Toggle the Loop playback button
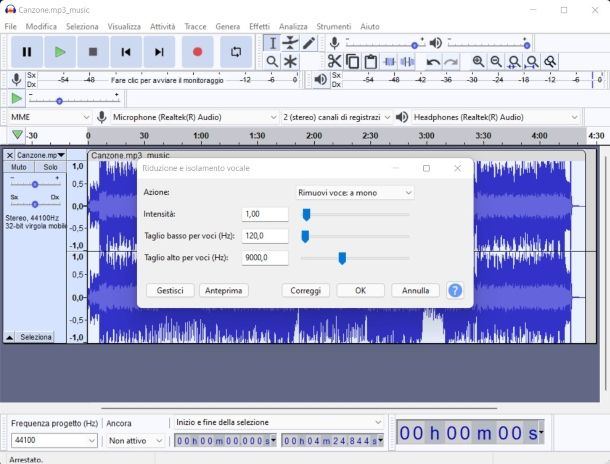The height and width of the screenshot is (464, 610). click(236, 52)
